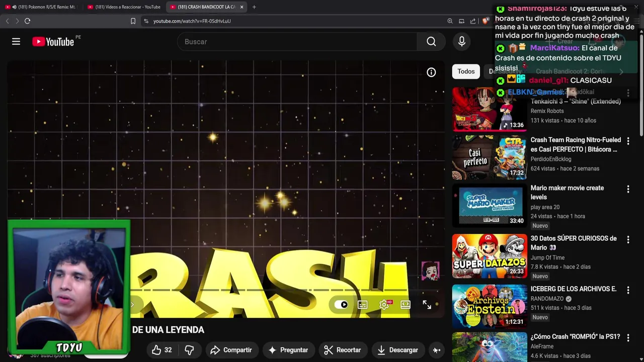Open options menu for ¿Cómo Crash ROMPIÓ la PS1?
This screenshot has width=644, height=362.
coord(628,338)
